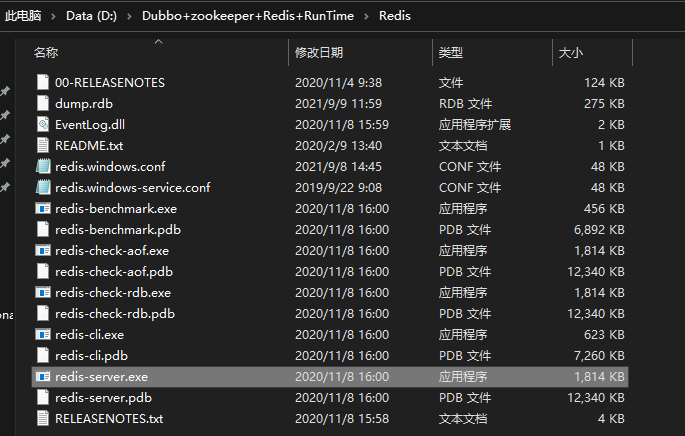
Task: Click the 00-RELEASENOTES file icon
Action: coord(43,83)
